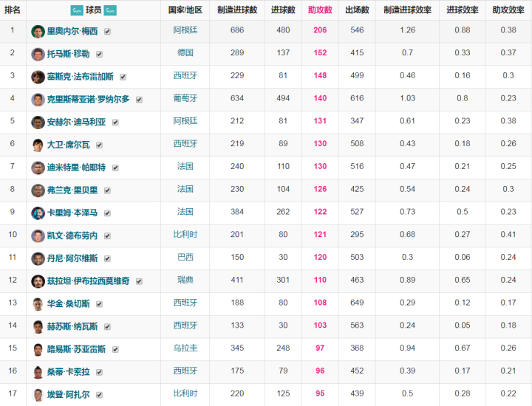Click 克里斯蒂亚诺·罗纳尔多's avatar photo
Viewport: 532px width, 406px height.
38,99
